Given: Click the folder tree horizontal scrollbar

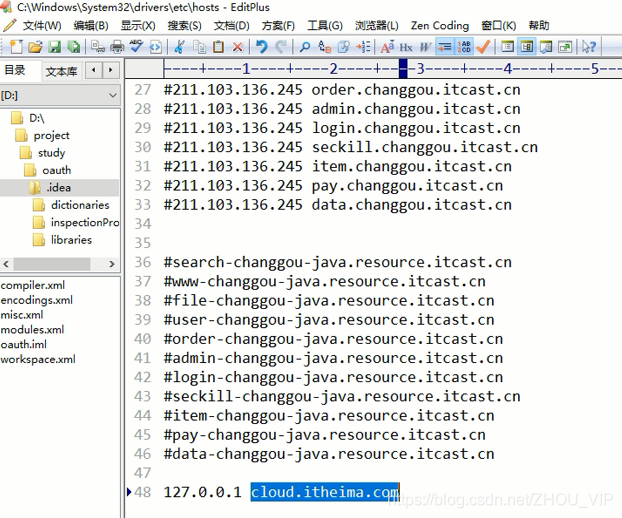Looking at the screenshot, I should 52,264.
